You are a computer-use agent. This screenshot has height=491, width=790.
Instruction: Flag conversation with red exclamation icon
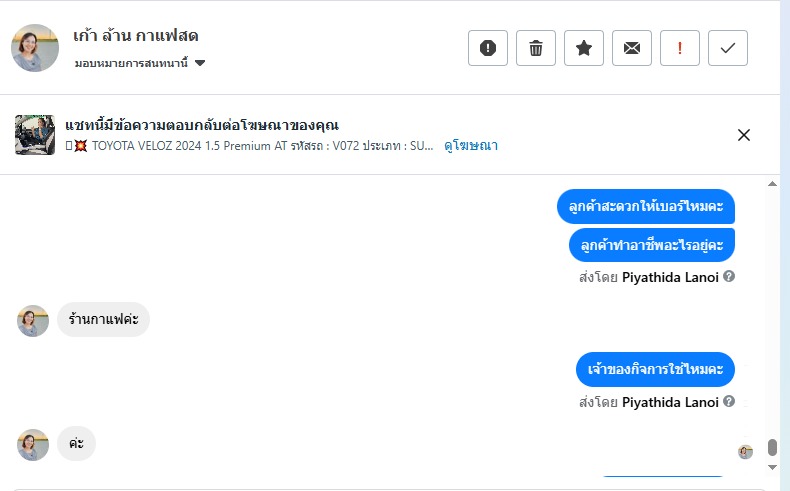(680, 48)
